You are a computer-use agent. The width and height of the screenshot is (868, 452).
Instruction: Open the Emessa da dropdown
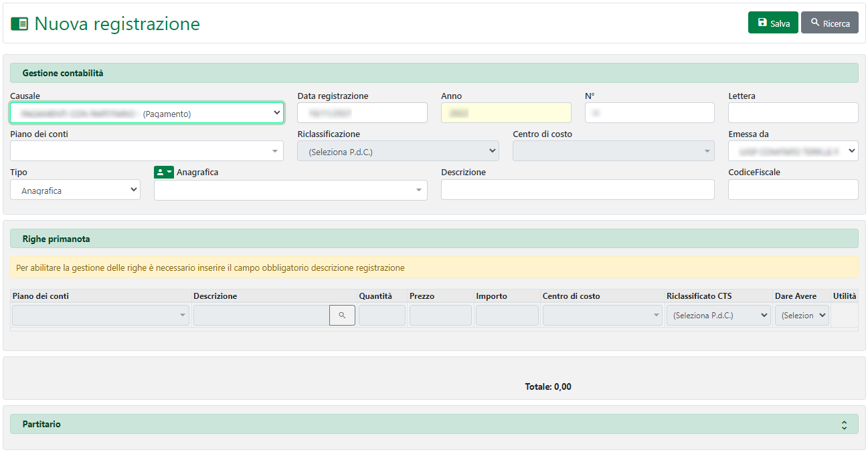[x=792, y=151]
